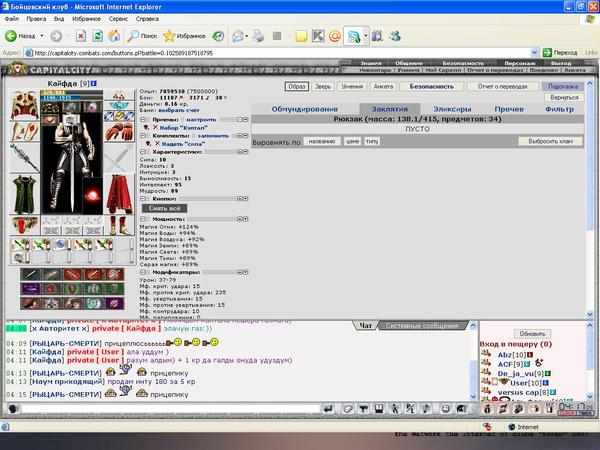Image resolution: width=600 pixels, height=450 pixels.
Task: Click the main frame vertical scrollbar down arrow
Action: click(590, 314)
